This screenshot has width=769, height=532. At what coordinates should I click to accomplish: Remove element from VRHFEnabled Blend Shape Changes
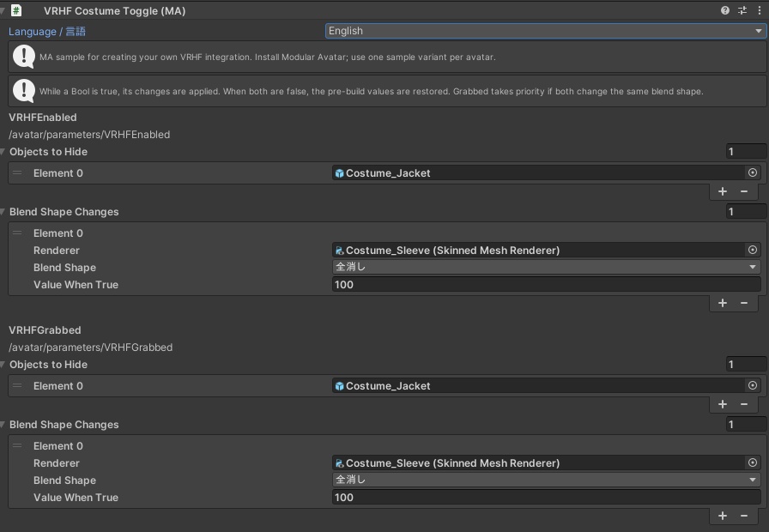click(744, 303)
